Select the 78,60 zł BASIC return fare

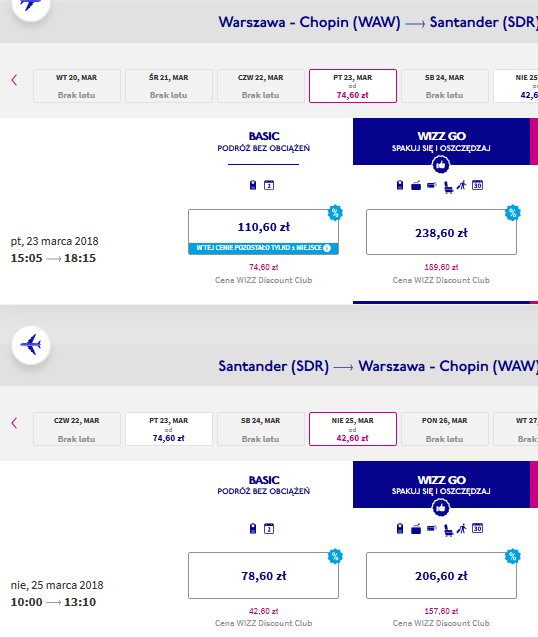263,575
